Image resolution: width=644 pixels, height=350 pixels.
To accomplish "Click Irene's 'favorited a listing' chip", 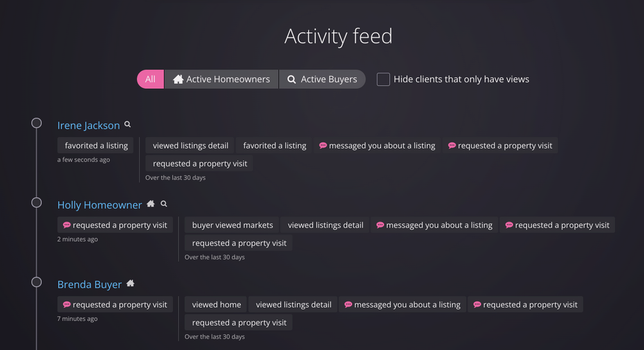I will click(x=95, y=145).
